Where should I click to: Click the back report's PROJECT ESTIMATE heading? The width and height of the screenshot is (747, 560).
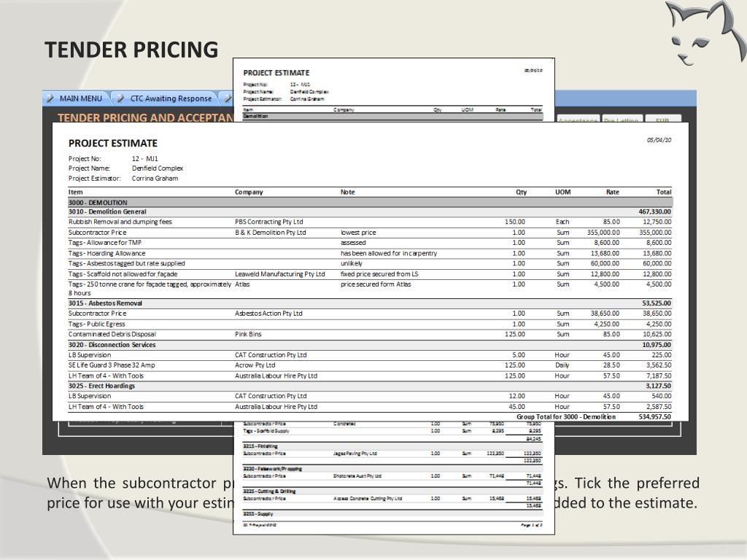276,73
